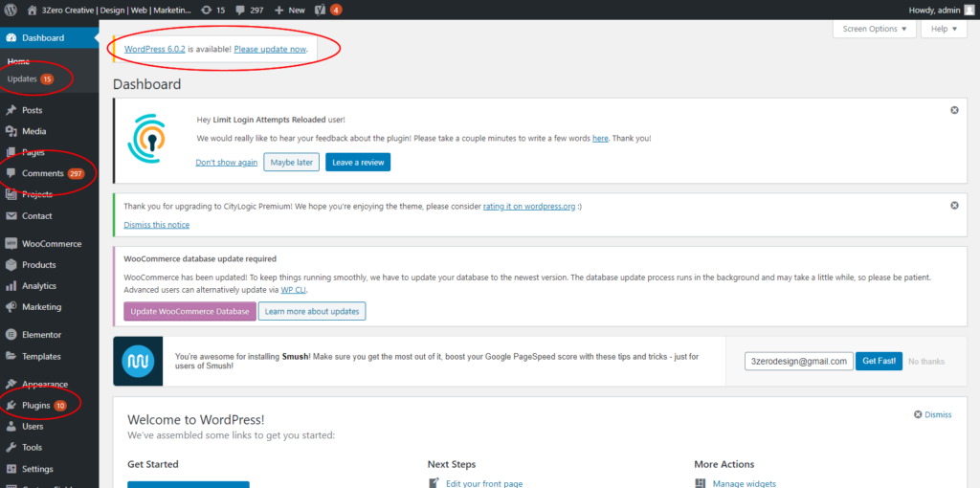Dismiss the Limit Login Attempts notice

[954, 110]
